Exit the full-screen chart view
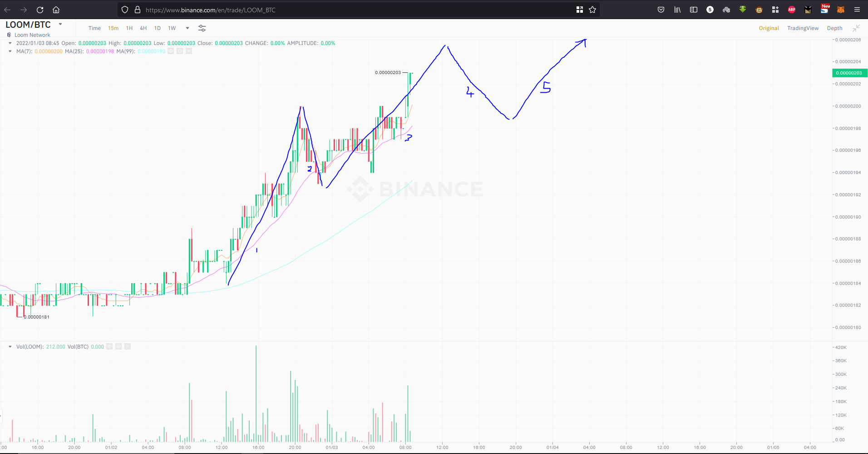 tap(856, 28)
